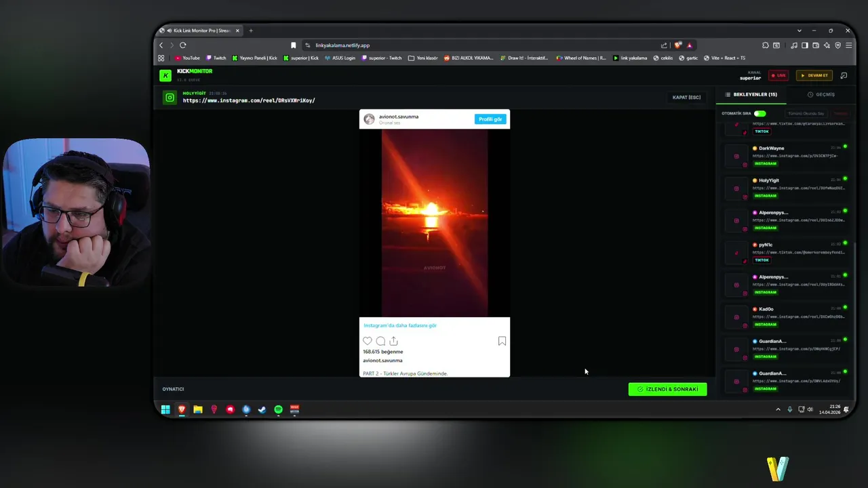Click the Devam Et button
Screen dimensions: 868x488
(x=814, y=75)
